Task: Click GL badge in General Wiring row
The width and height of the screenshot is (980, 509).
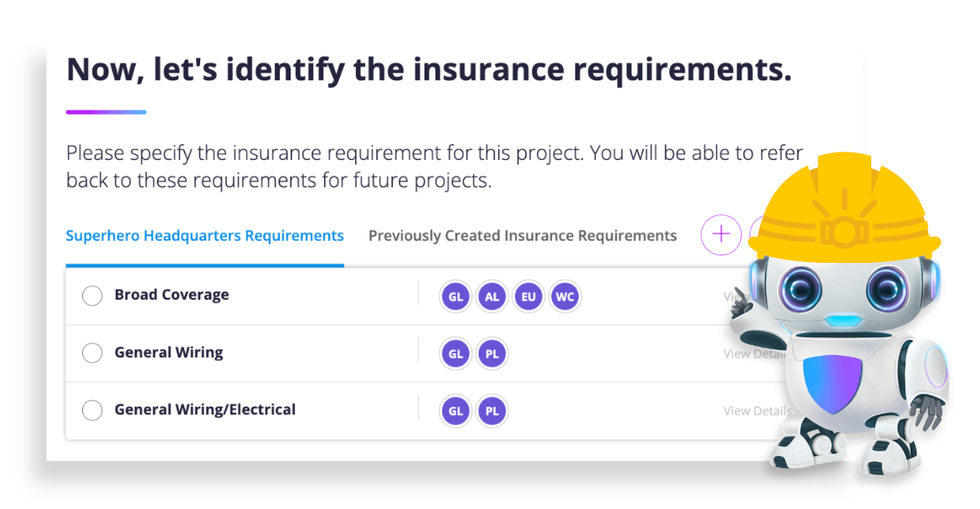Action: 456,354
